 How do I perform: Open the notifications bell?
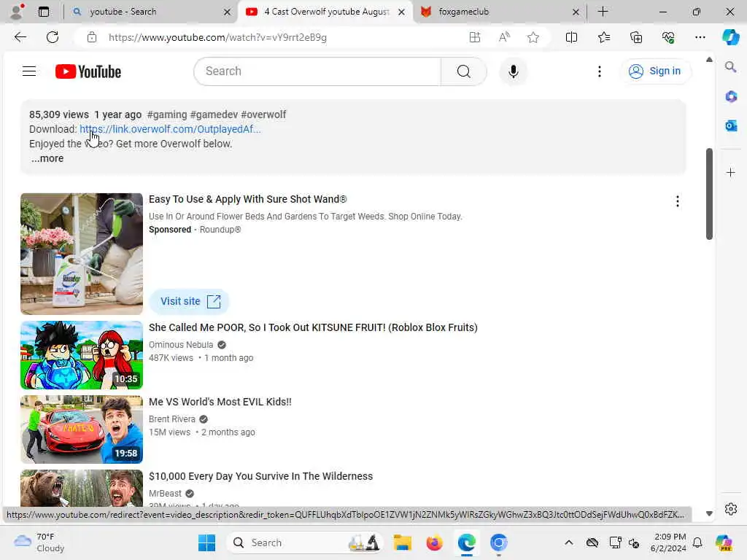point(697,542)
